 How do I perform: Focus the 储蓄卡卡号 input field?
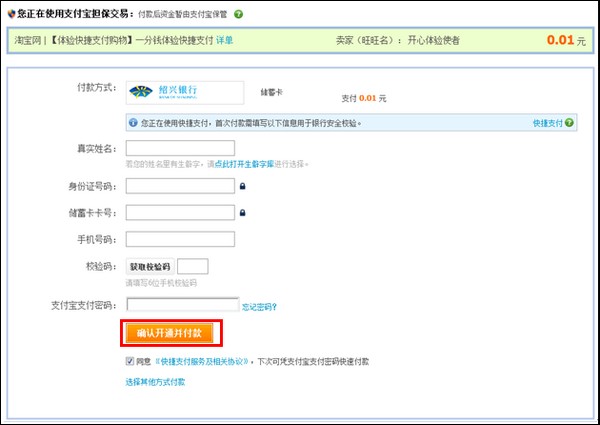point(180,213)
